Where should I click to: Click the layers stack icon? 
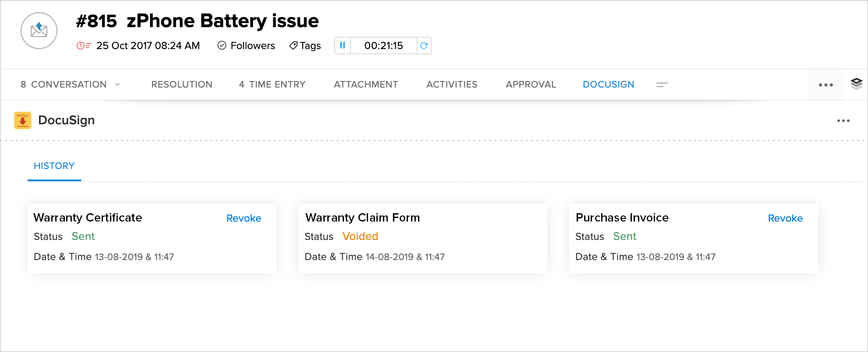[x=856, y=84]
